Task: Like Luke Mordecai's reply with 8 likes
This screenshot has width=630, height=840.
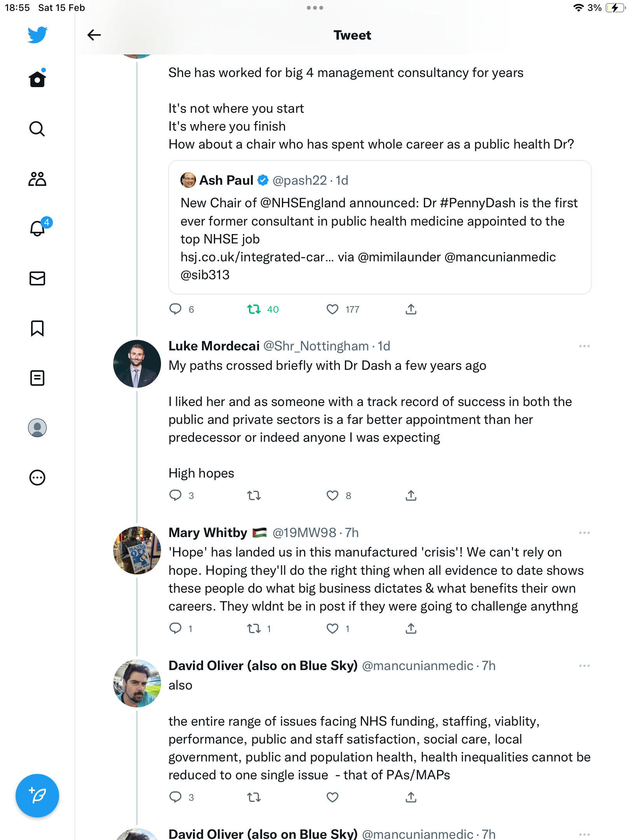Action: click(332, 495)
